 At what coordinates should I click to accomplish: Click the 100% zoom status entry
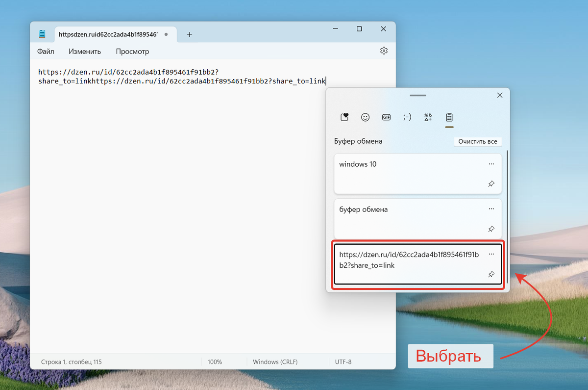[215, 362]
